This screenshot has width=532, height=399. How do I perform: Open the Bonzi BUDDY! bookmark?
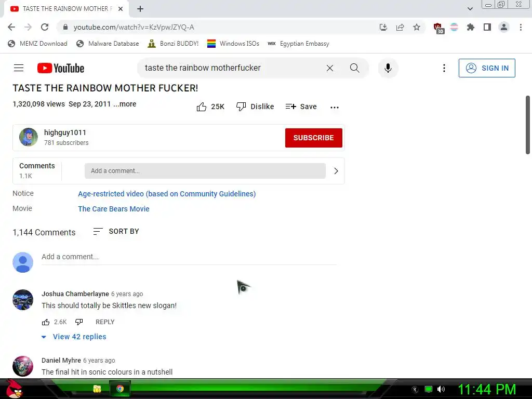pos(173,44)
